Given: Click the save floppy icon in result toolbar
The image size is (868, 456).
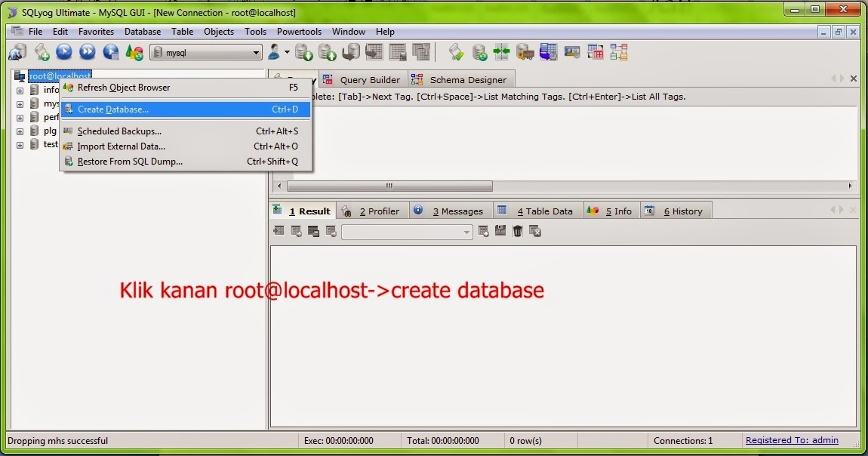Looking at the screenshot, I should point(500,231).
